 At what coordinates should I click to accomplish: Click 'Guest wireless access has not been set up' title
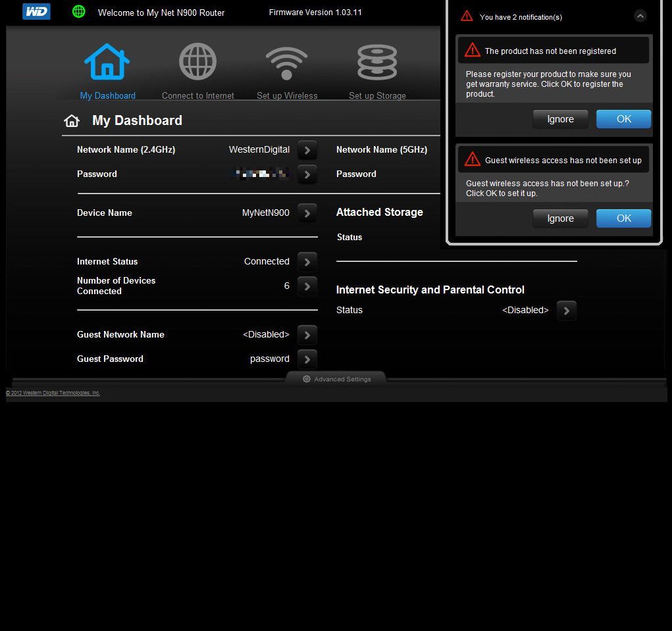pos(563,160)
